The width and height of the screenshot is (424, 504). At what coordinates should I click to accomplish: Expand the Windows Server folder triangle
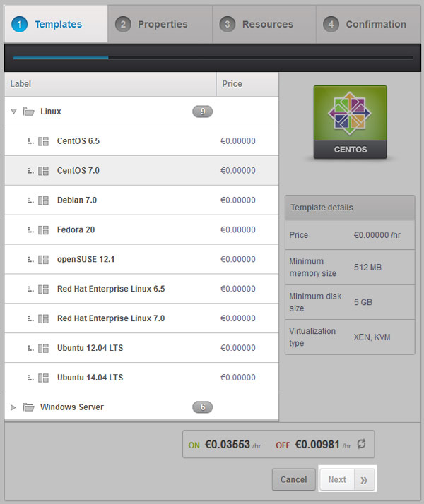tap(13, 407)
